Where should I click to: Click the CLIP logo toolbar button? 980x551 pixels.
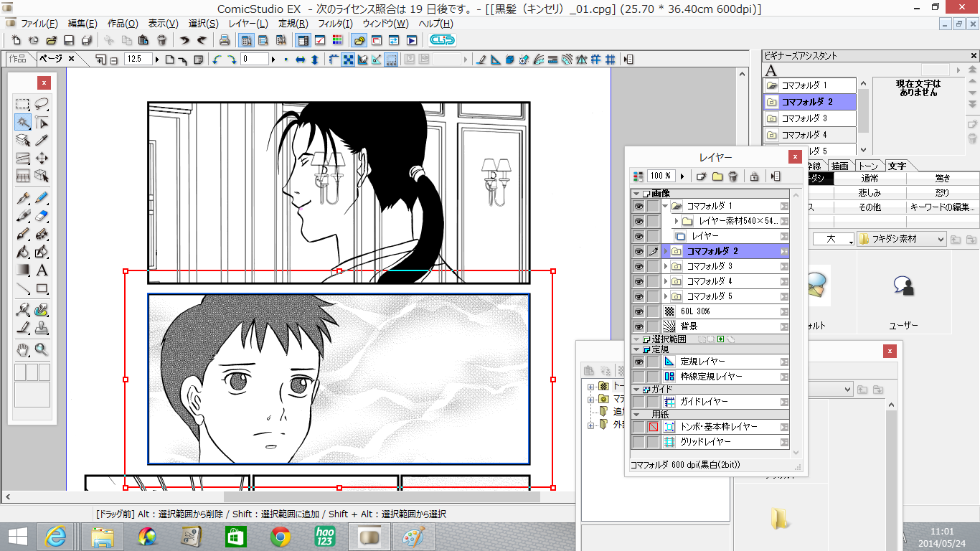click(x=442, y=40)
